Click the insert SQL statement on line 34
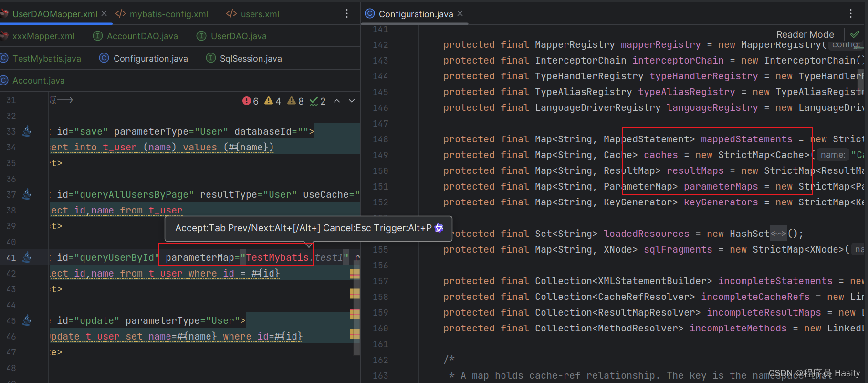The width and height of the screenshot is (868, 383). (x=162, y=148)
